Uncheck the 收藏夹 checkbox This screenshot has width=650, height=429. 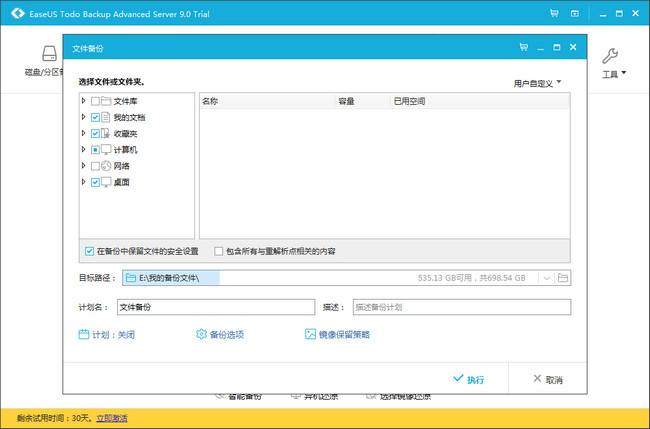[95, 133]
